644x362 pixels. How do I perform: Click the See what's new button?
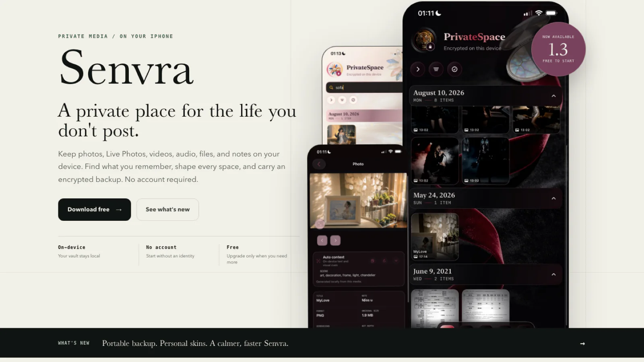pos(167,210)
